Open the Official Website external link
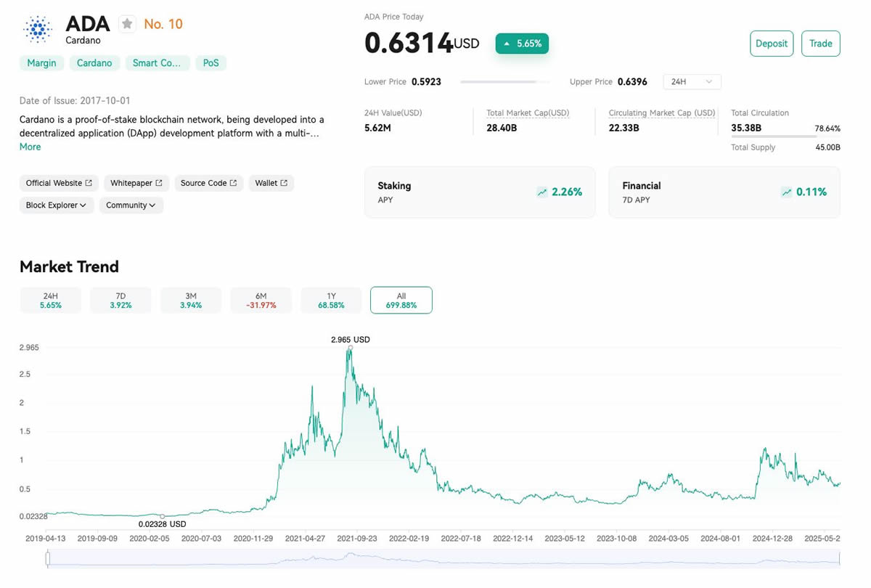This screenshot has width=871, height=588. pyautogui.click(x=59, y=183)
